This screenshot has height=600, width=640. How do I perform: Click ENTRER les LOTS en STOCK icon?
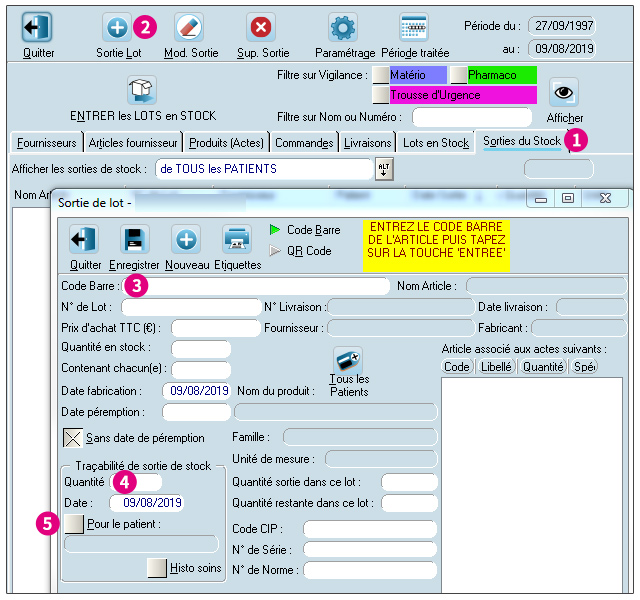[x=142, y=90]
